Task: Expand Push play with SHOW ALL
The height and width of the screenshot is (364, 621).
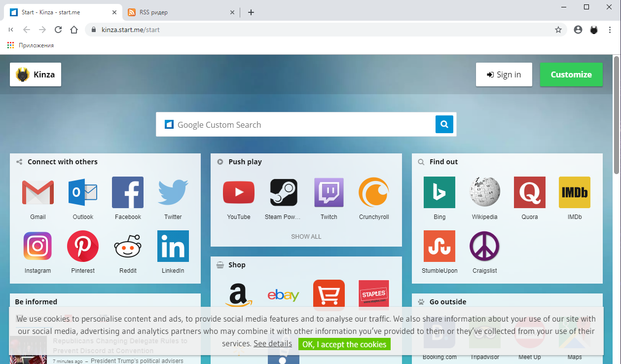Action: coord(306,236)
